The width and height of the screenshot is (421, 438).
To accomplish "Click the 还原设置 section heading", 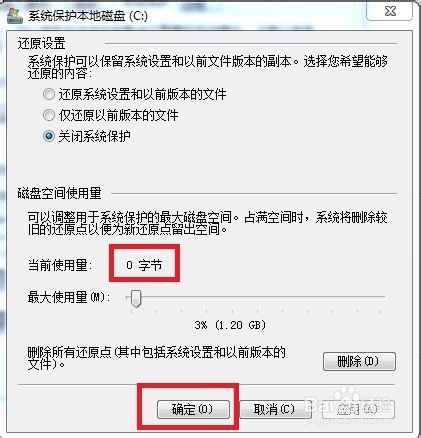I will [41, 43].
